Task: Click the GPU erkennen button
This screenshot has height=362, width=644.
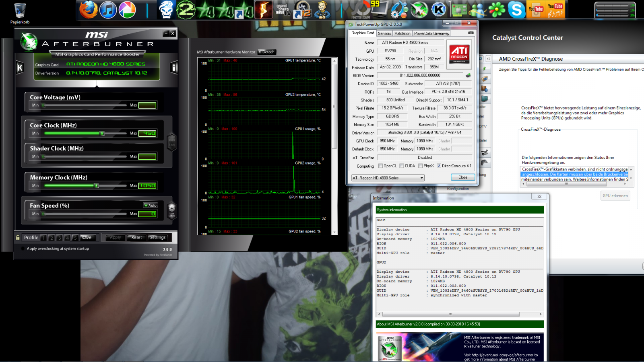Action: point(615,195)
